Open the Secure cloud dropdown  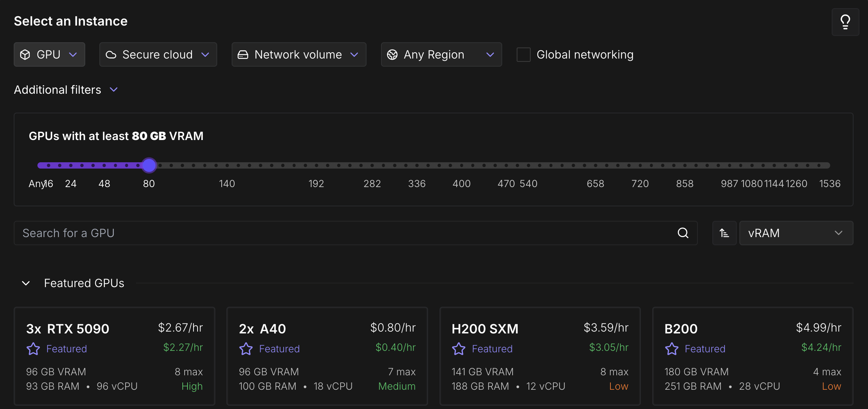(158, 55)
